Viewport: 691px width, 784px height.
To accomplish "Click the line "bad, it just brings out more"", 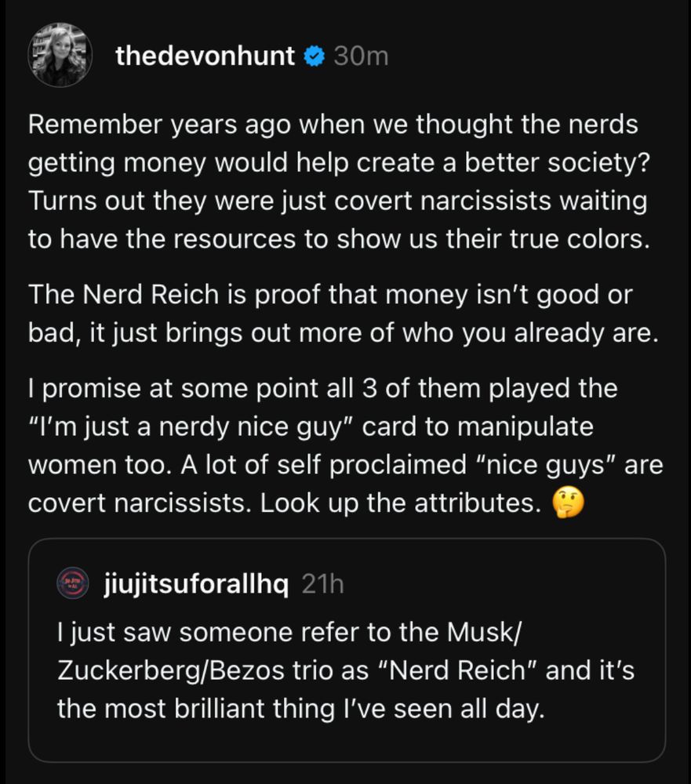I will point(341,332).
